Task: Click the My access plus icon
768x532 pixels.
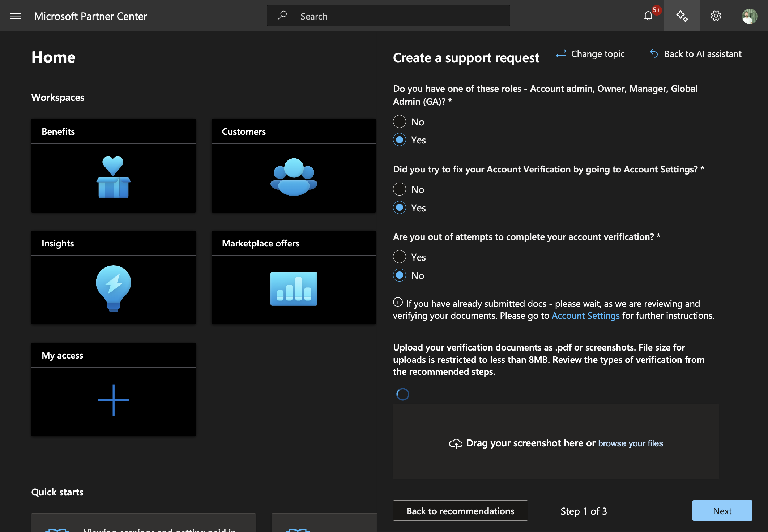Action: tap(113, 400)
